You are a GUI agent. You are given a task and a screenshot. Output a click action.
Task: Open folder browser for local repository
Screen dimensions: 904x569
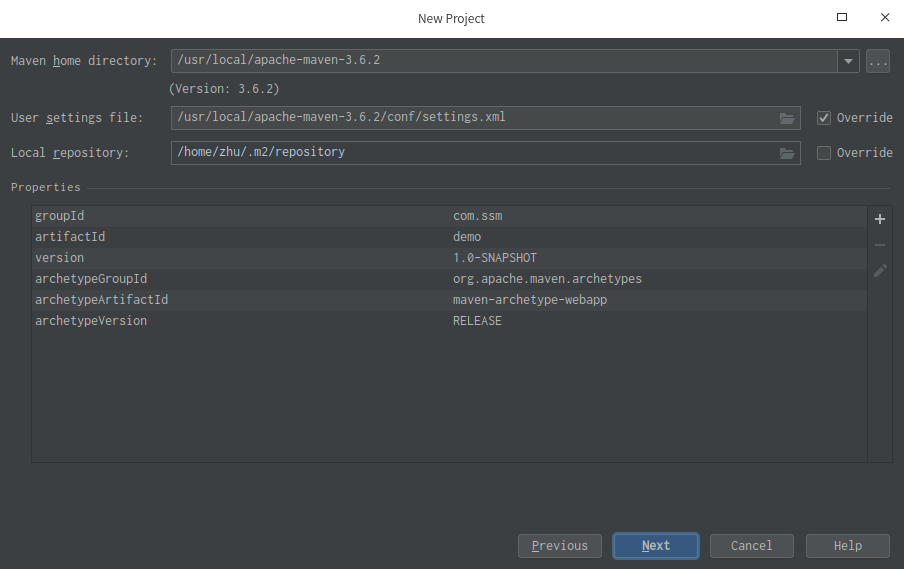[787, 153]
